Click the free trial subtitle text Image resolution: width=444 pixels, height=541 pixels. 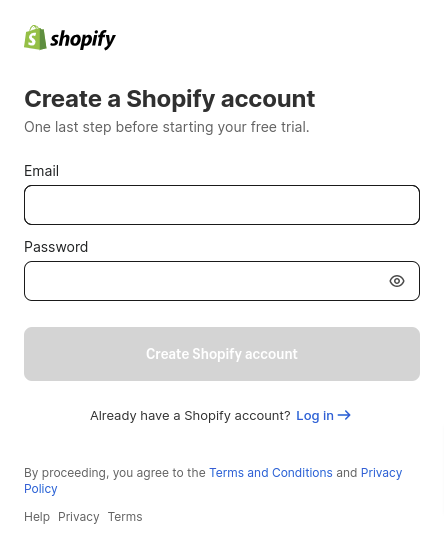point(167,127)
